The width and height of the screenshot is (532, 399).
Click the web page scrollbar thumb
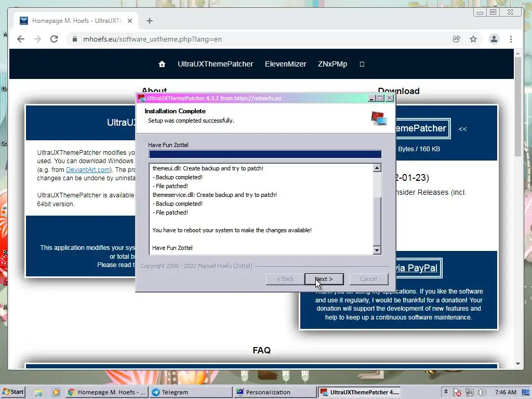point(518,107)
